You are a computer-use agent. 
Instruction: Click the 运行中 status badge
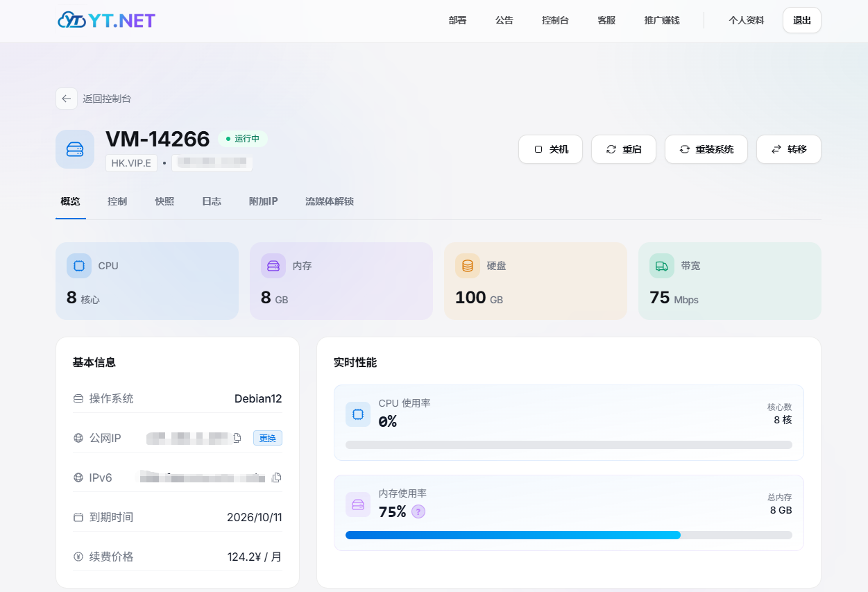[x=243, y=139]
